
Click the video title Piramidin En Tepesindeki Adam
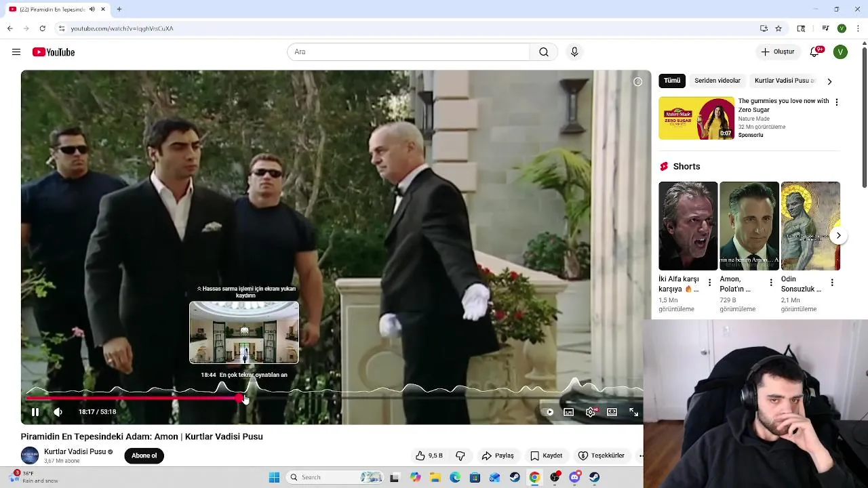coord(142,436)
